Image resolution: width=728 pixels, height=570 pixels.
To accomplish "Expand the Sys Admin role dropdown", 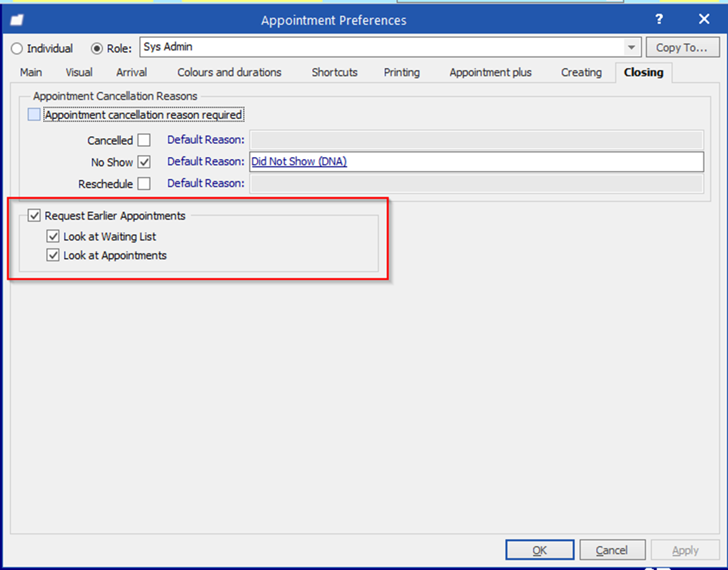I will [631, 47].
